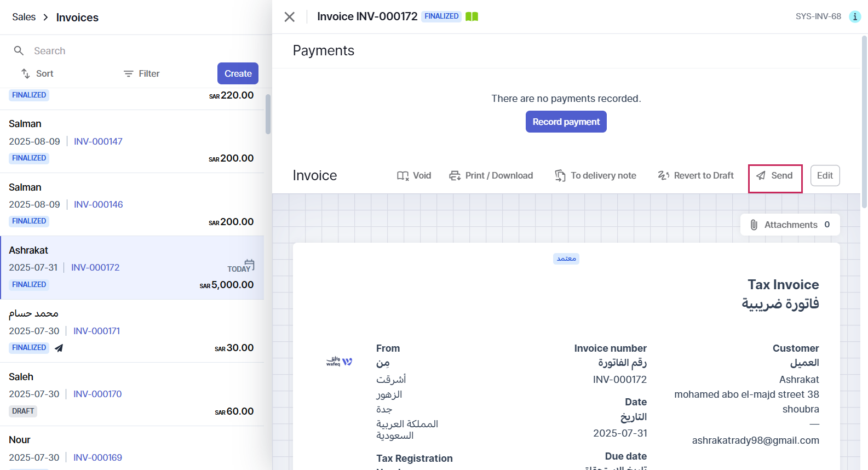
Task: Click Print / Download
Action: click(491, 175)
